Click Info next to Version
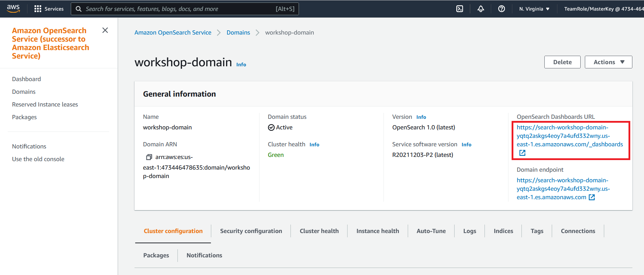 point(421,117)
